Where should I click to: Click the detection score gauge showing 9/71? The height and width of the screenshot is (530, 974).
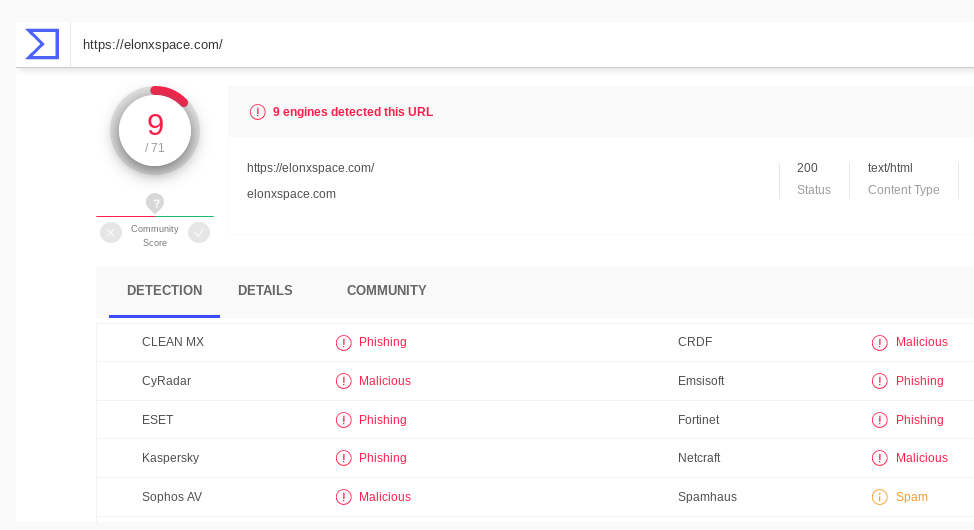(155, 130)
